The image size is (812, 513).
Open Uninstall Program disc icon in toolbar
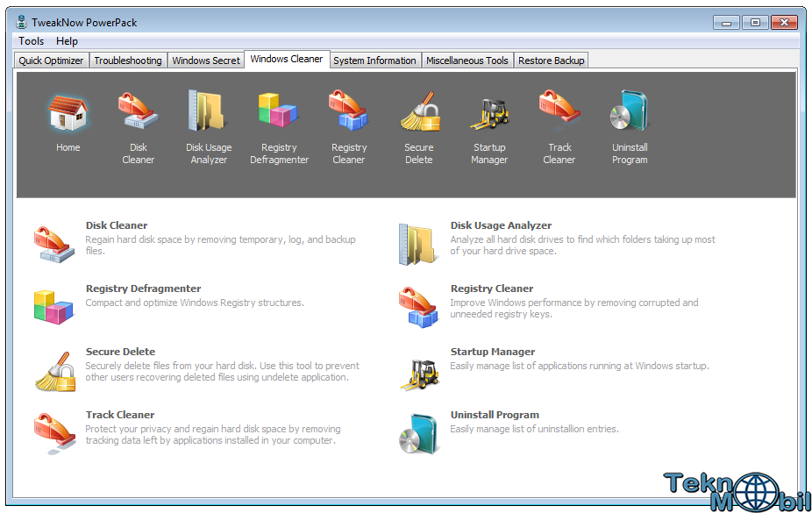pyautogui.click(x=630, y=110)
